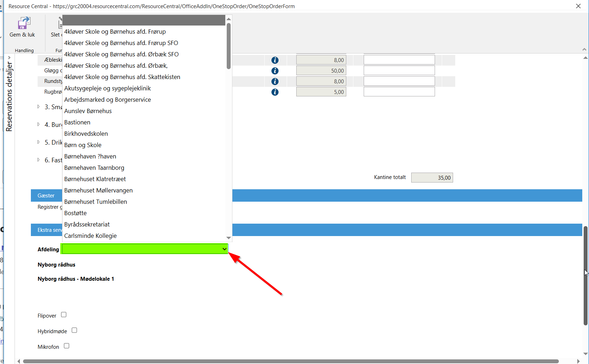Enable the Flipover checkbox
The image size is (589, 364).
coord(64,315)
